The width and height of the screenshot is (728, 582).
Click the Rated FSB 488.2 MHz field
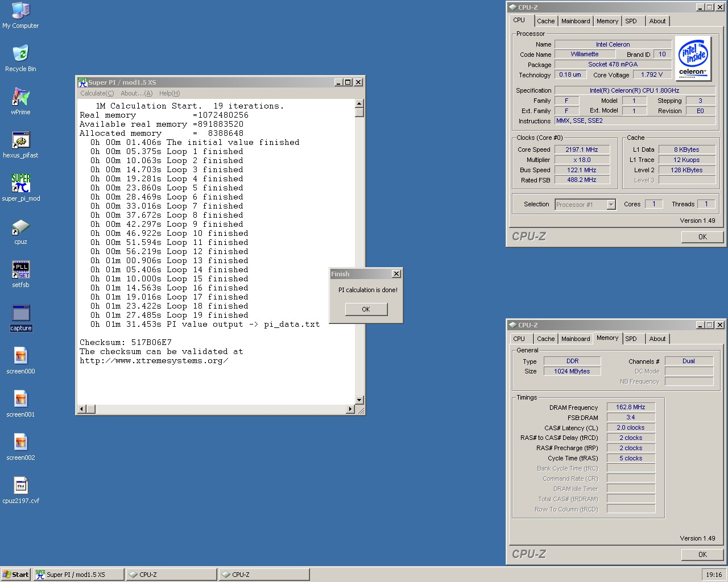(x=582, y=180)
